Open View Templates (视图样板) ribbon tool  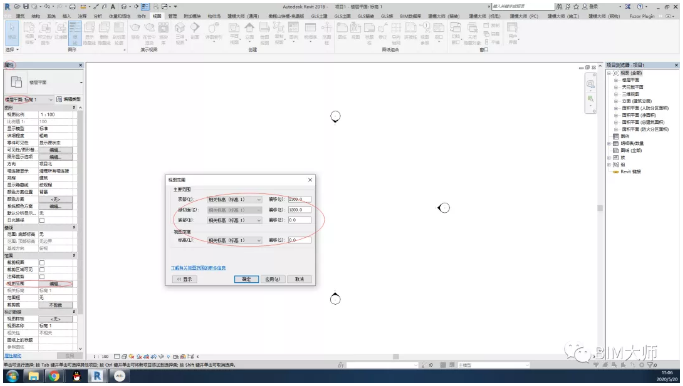click(30, 32)
